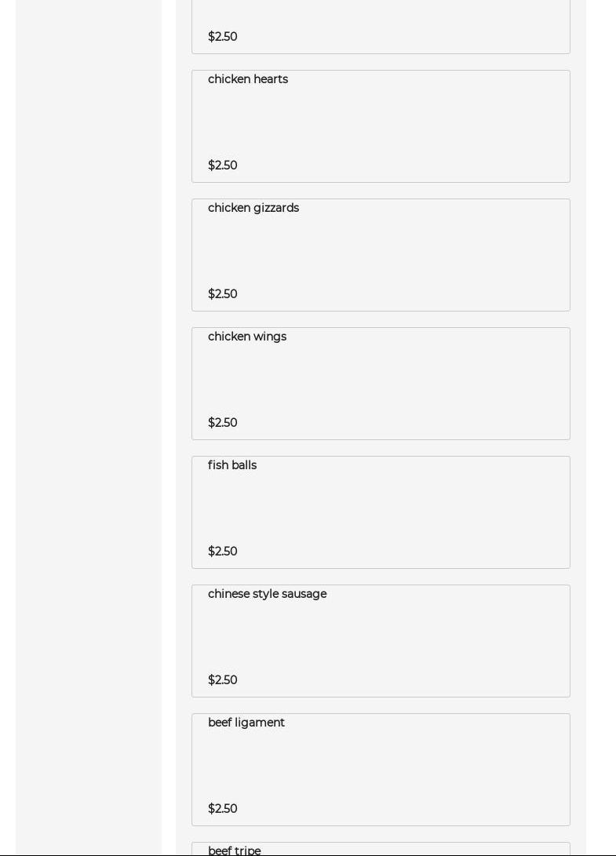Open the chicken hearts menu item card

(381, 126)
